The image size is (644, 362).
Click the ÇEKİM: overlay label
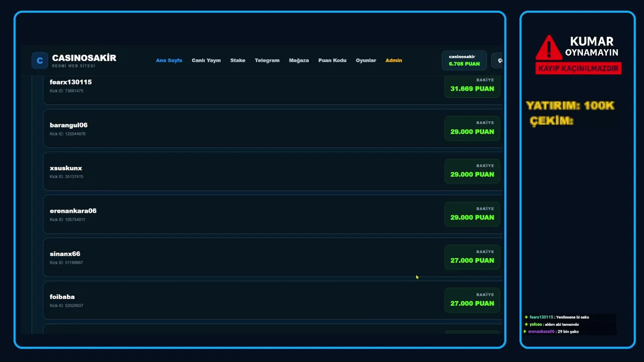coord(552,121)
